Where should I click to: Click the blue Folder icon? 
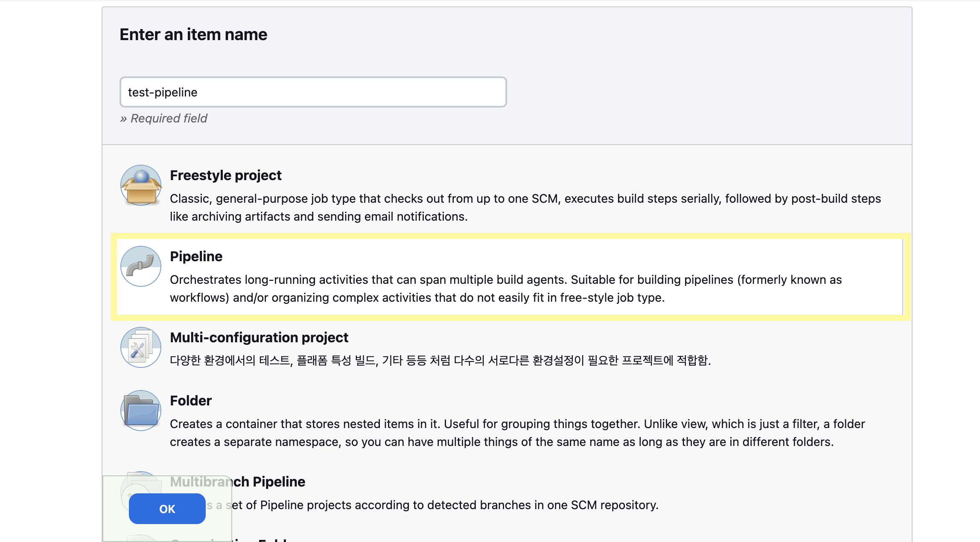[141, 411]
